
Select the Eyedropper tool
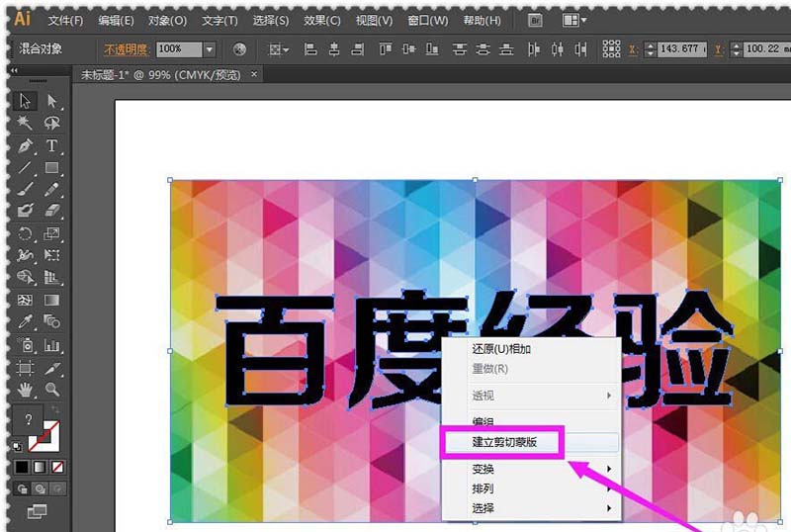pyautogui.click(x=25, y=321)
